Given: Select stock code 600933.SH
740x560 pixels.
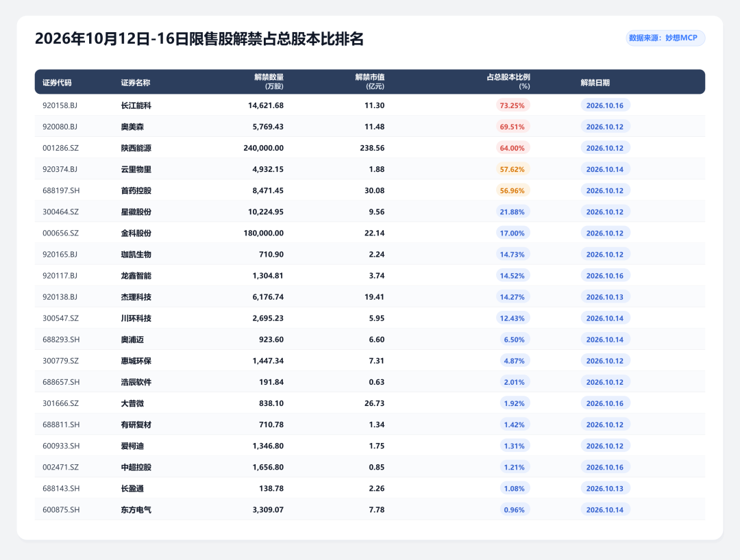Looking at the screenshot, I should [x=61, y=446].
